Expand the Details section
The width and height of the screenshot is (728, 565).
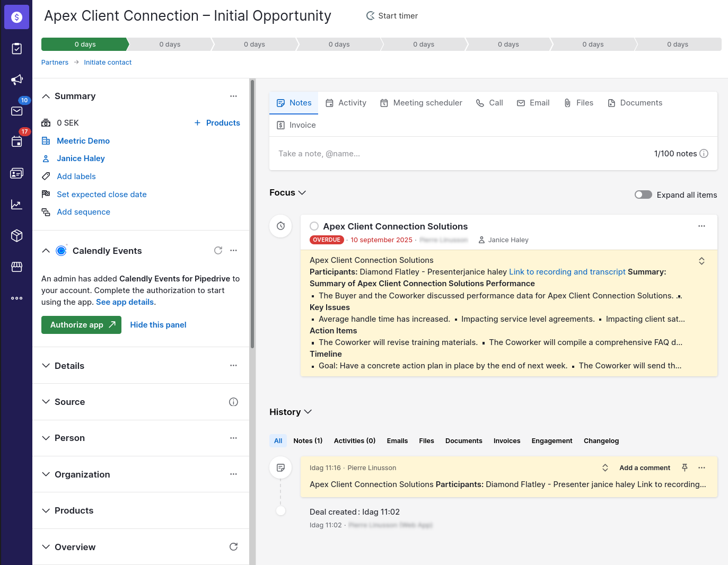pos(69,366)
